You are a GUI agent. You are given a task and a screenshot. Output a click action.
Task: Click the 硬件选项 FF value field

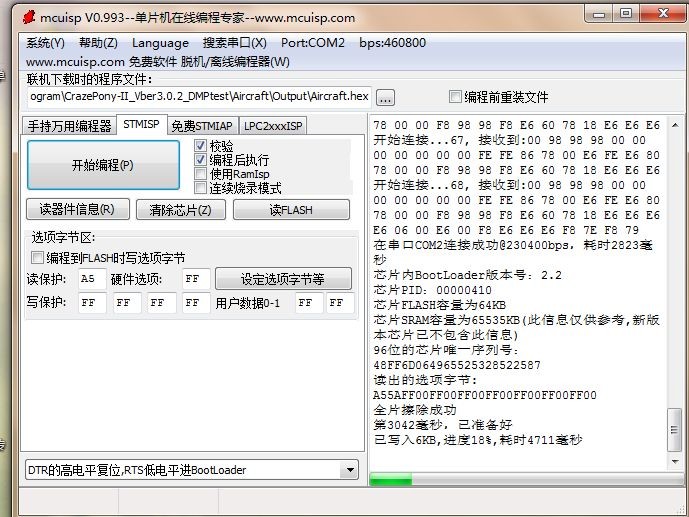(x=196, y=278)
